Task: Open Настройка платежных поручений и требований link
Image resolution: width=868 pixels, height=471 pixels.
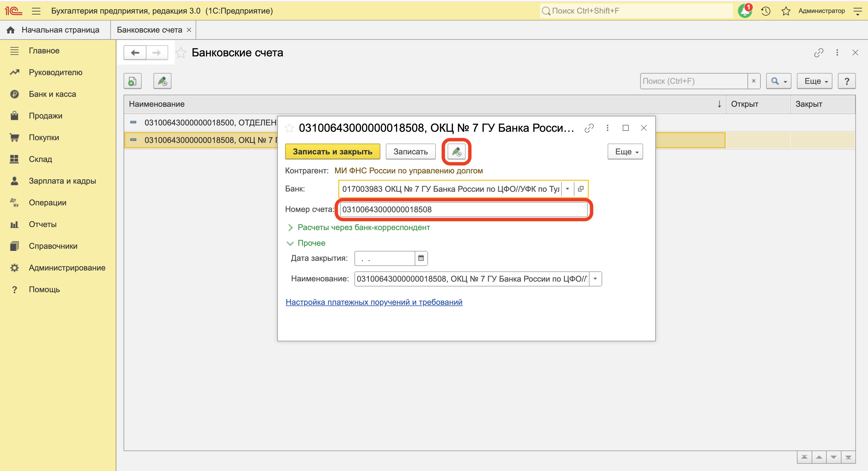Action: (374, 302)
